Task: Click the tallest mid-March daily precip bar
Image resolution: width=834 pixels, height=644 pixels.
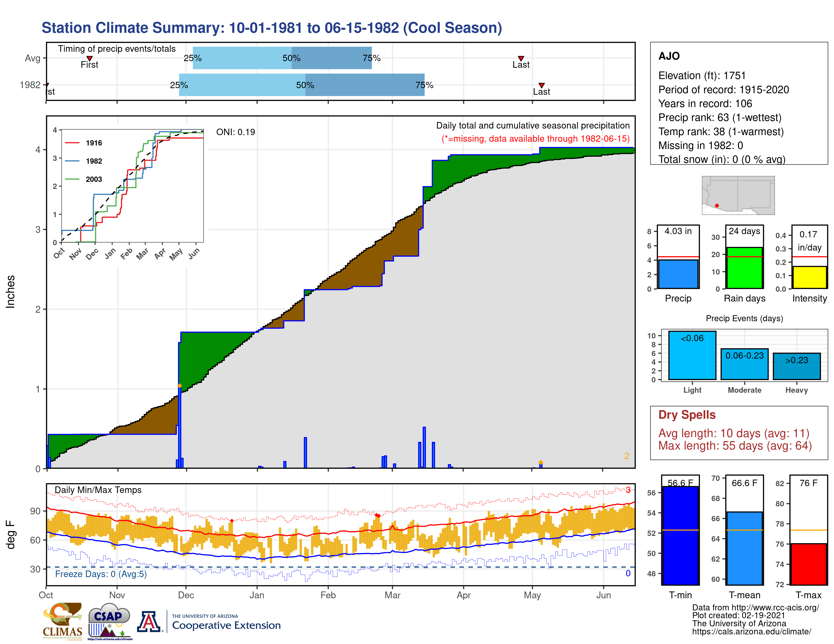Action: (x=424, y=447)
